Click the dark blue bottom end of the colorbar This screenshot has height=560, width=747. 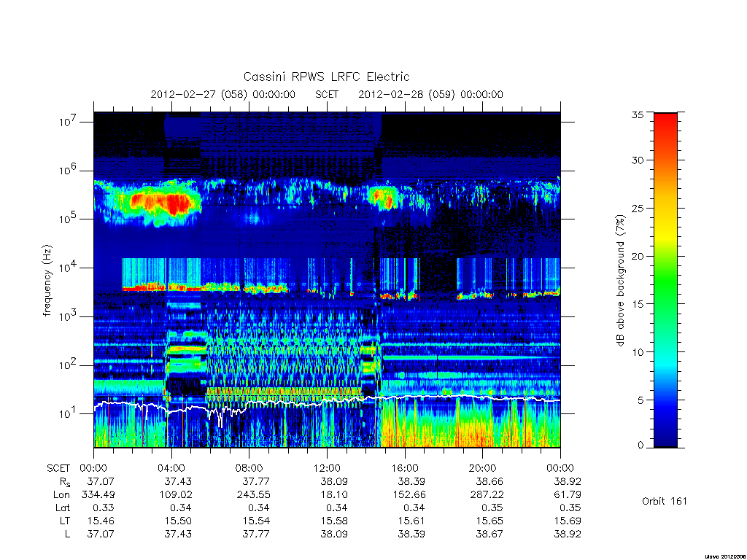(665, 438)
